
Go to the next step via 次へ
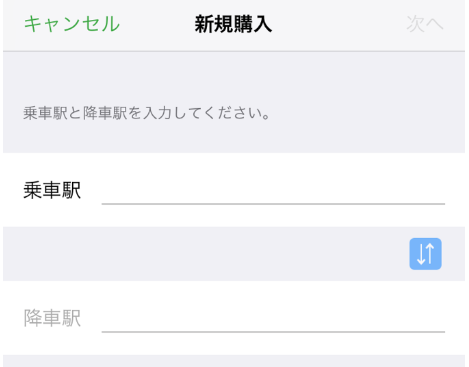coord(425,24)
